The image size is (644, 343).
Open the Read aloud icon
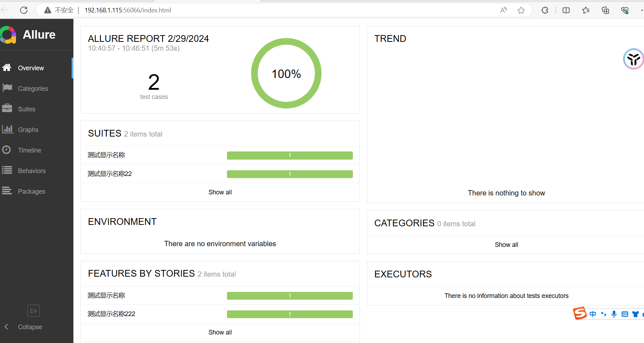(504, 10)
